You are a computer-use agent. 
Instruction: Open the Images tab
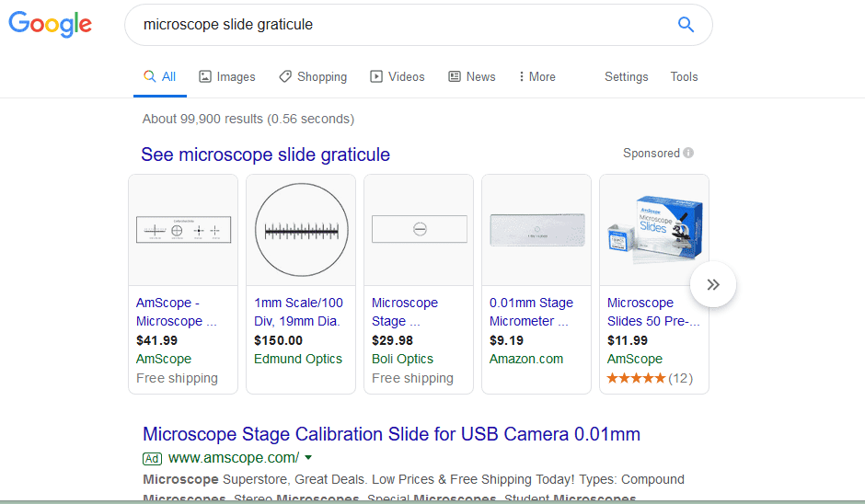(x=227, y=77)
